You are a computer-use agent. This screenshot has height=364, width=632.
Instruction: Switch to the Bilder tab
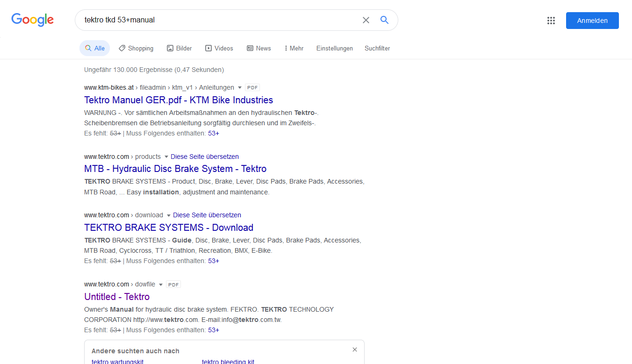click(x=180, y=48)
